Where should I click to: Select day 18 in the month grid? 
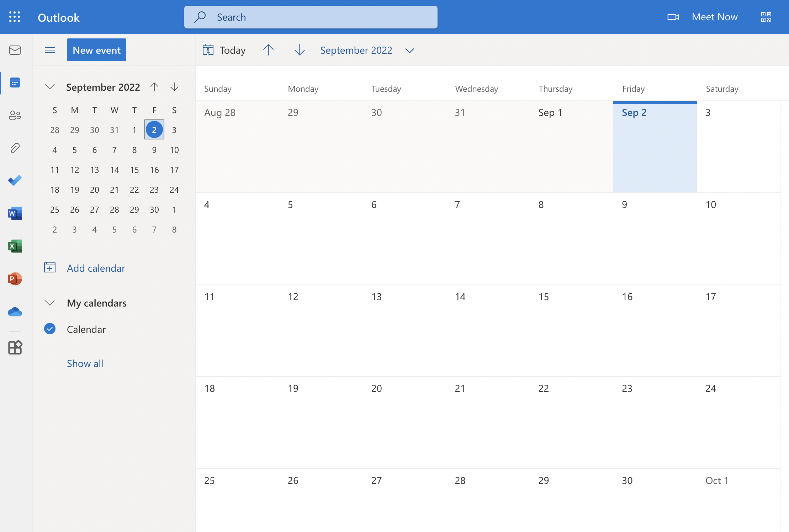[237, 422]
